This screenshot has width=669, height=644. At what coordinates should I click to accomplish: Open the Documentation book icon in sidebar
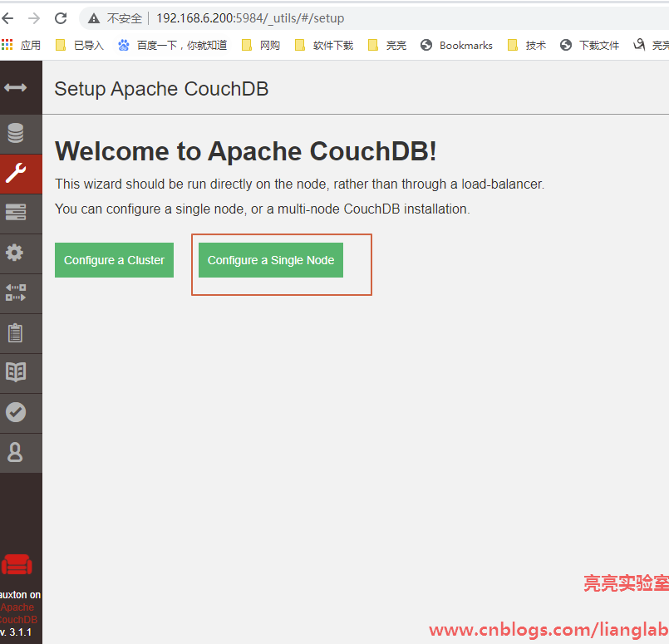(16, 372)
